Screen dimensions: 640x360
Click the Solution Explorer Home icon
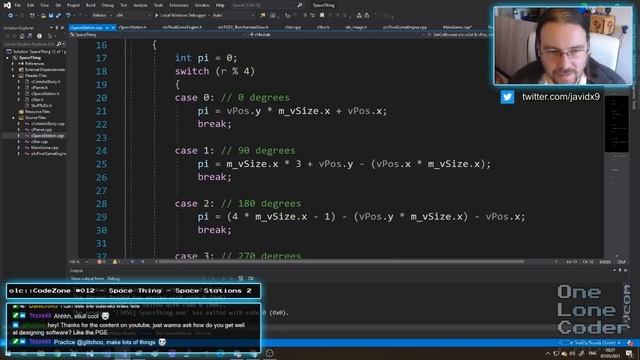point(22,36)
